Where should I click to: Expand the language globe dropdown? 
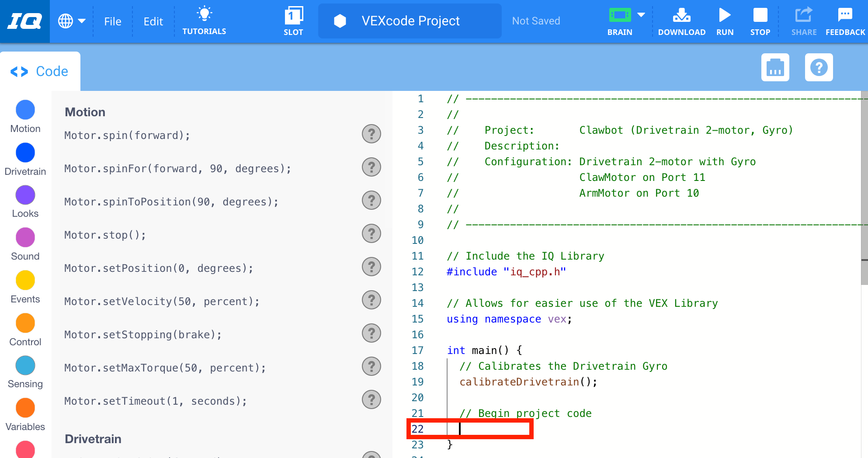71,21
